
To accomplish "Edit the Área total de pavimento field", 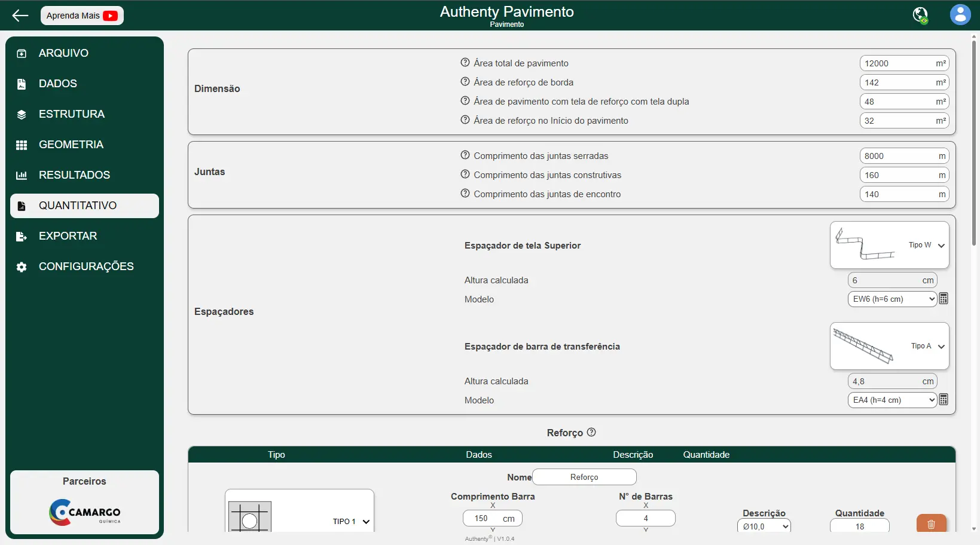I will tap(904, 63).
